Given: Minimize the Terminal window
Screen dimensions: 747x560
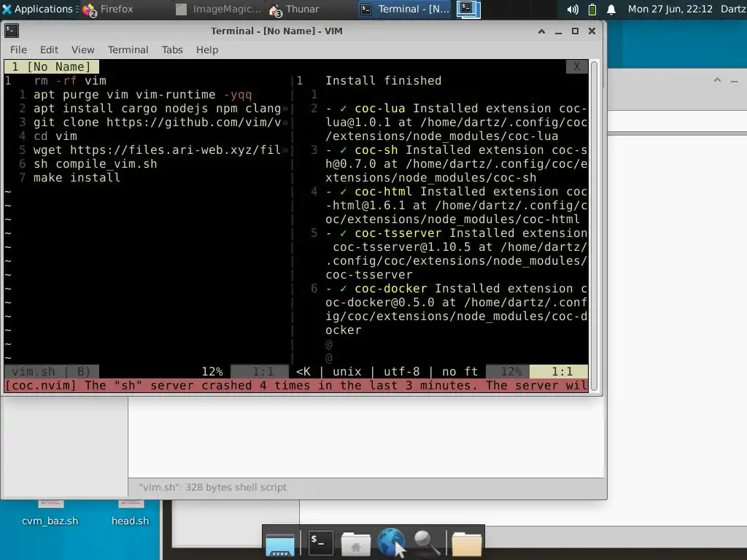Looking at the screenshot, I should click(558, 31).
